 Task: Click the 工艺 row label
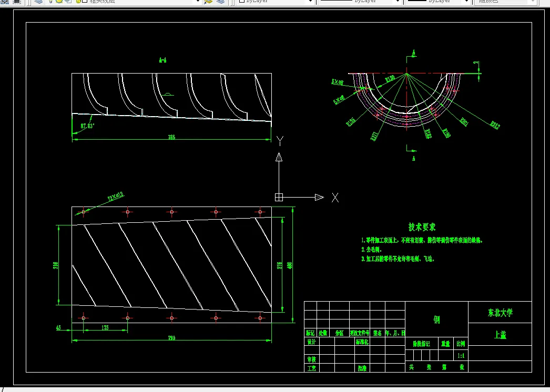(x=311, y=368)
